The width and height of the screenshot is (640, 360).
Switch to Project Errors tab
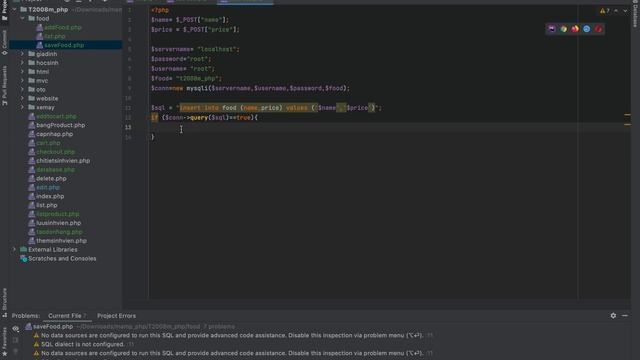click(x=116, y=316)
